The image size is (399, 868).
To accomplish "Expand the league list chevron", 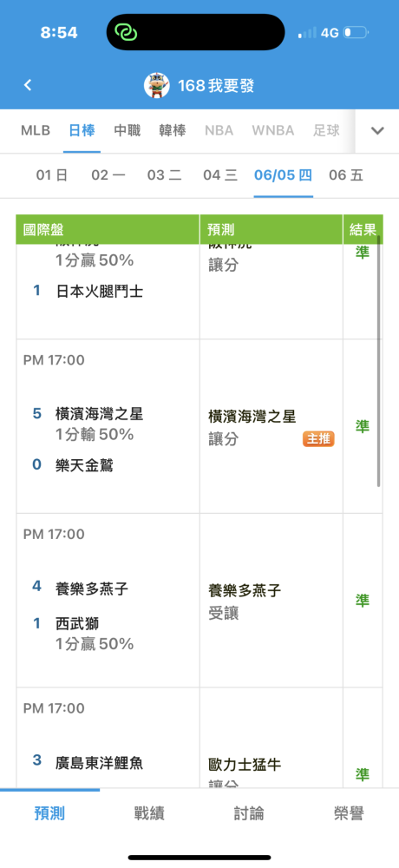I will coord(377,131).
